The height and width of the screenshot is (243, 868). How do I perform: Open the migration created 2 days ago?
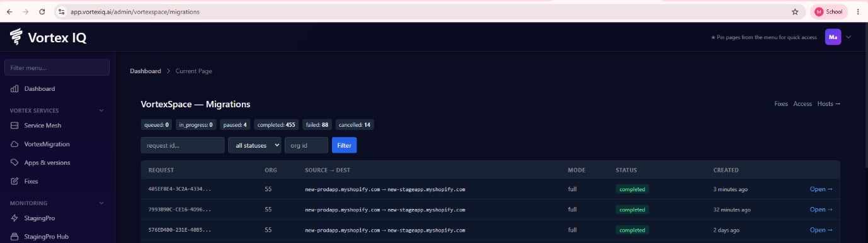pos(821,230)
